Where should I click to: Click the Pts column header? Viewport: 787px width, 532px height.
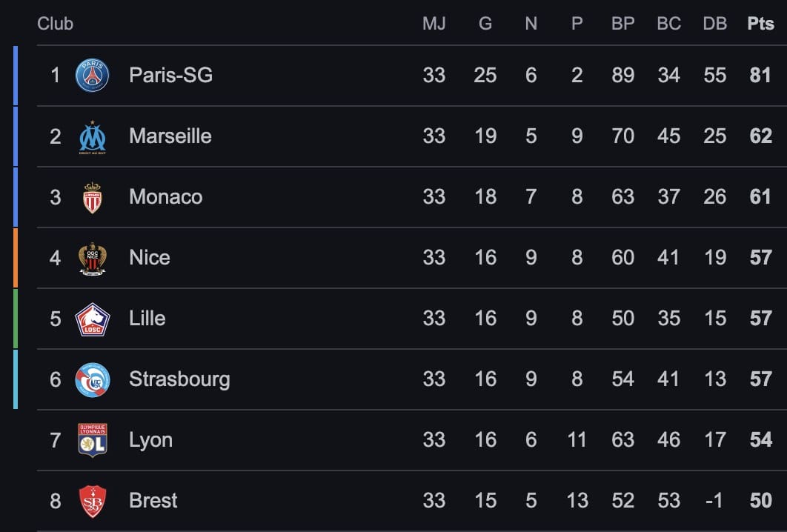760,24
